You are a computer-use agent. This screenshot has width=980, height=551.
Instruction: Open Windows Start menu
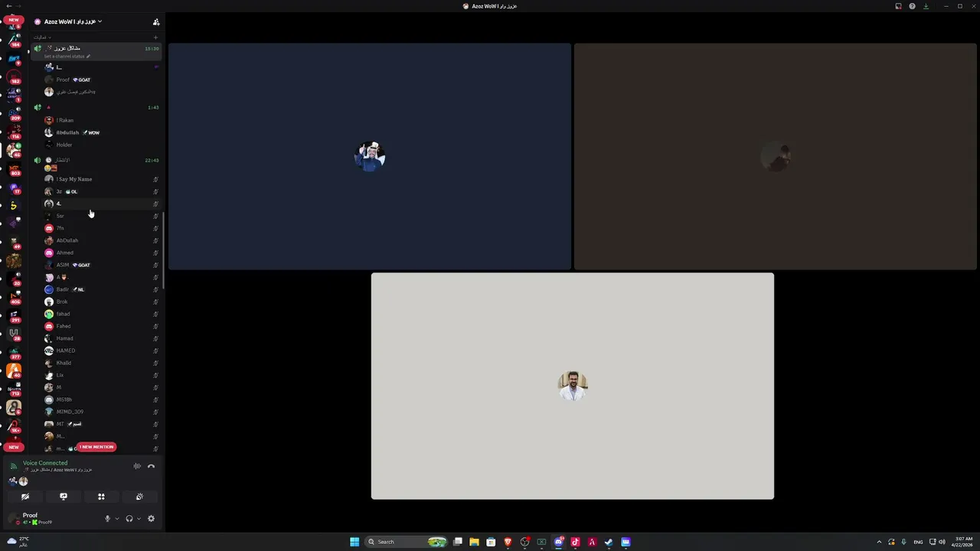(354, 542)
